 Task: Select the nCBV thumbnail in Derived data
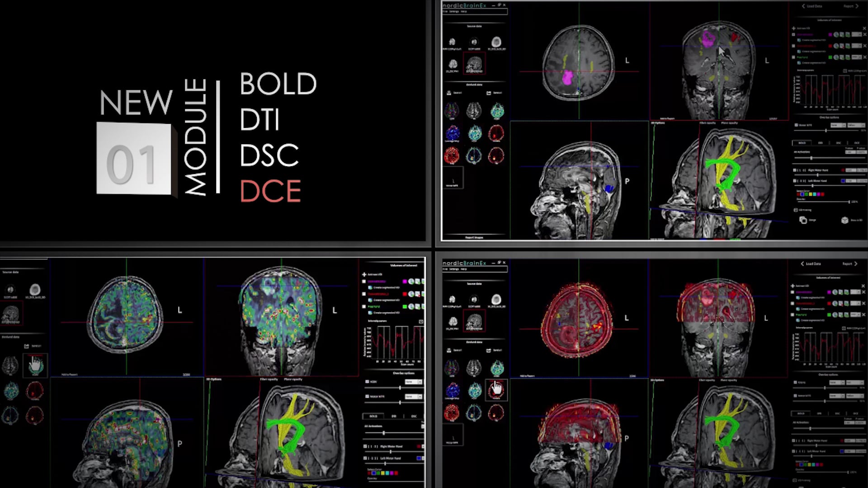click(498, 111)
